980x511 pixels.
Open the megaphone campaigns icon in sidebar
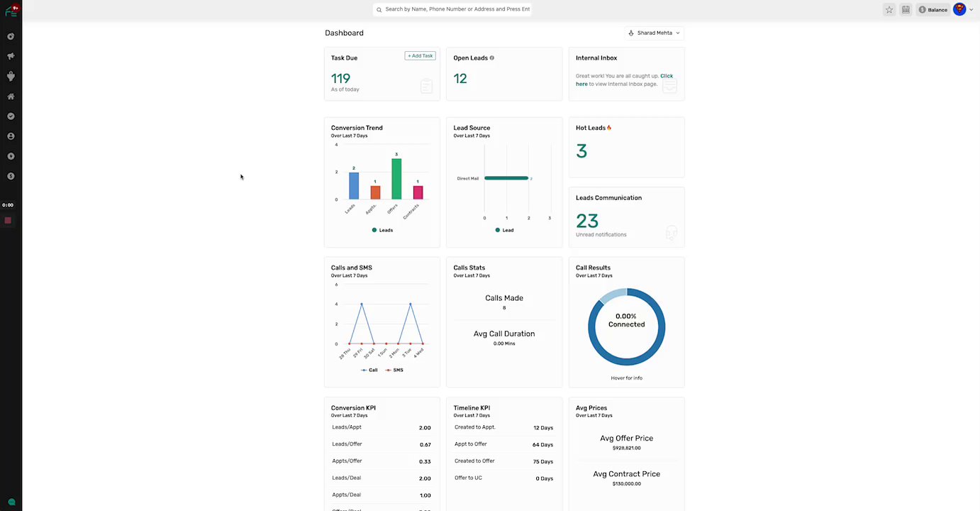coord(11,56)
